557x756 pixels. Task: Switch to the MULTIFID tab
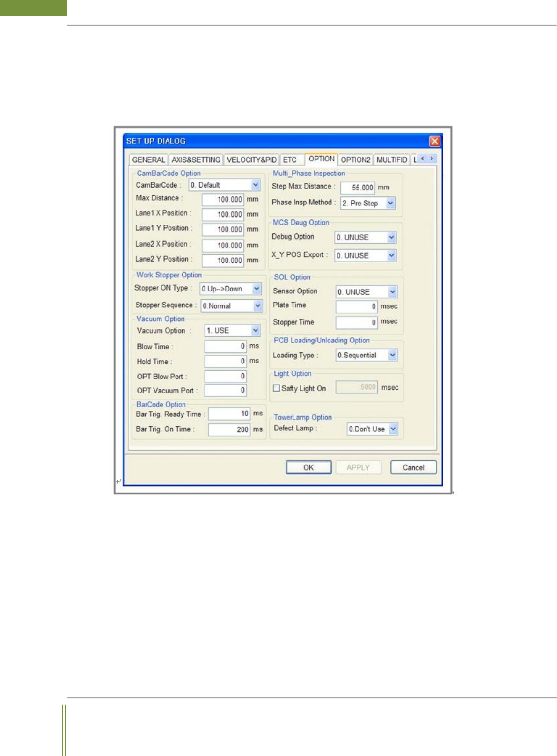[392, 160]
